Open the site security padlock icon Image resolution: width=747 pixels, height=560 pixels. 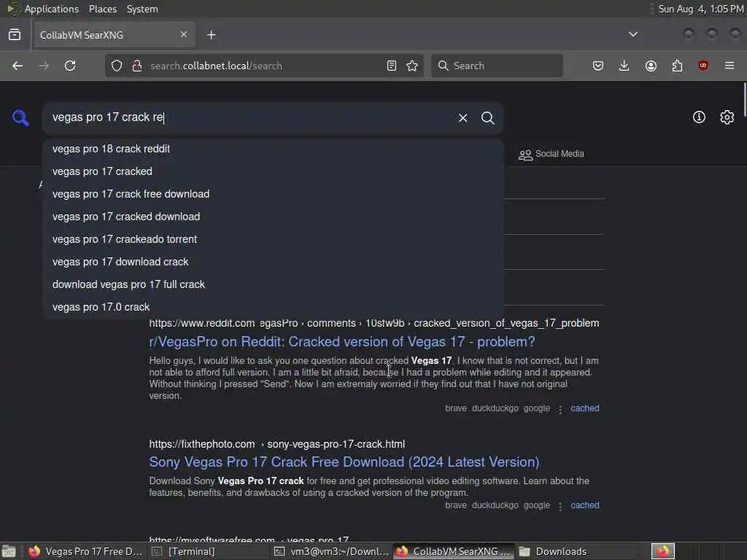point(137,66)
